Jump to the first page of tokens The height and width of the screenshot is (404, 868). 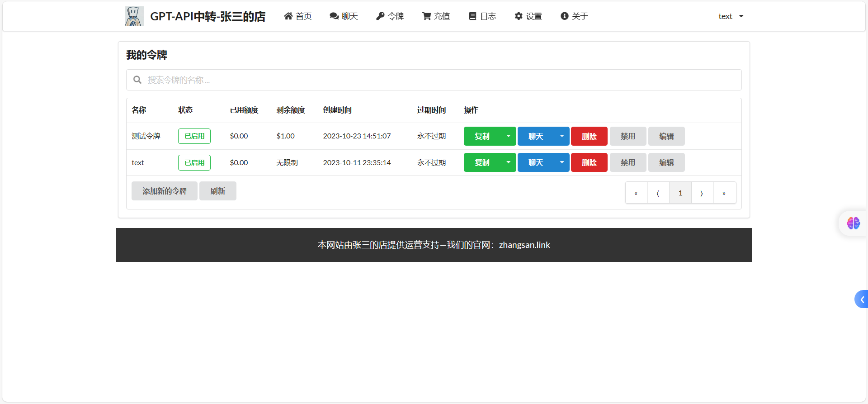[636, 193]
